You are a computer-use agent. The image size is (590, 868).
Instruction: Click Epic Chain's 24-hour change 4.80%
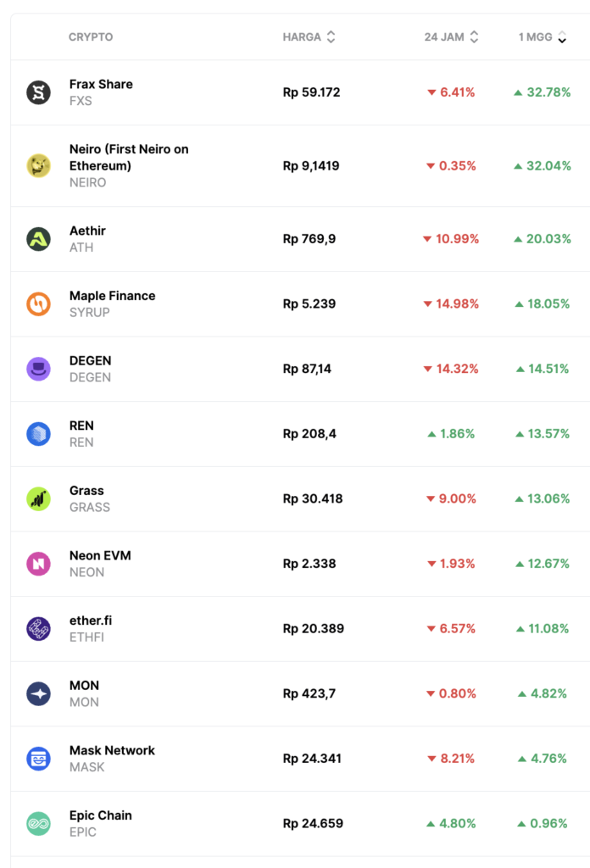pos(452,824)
